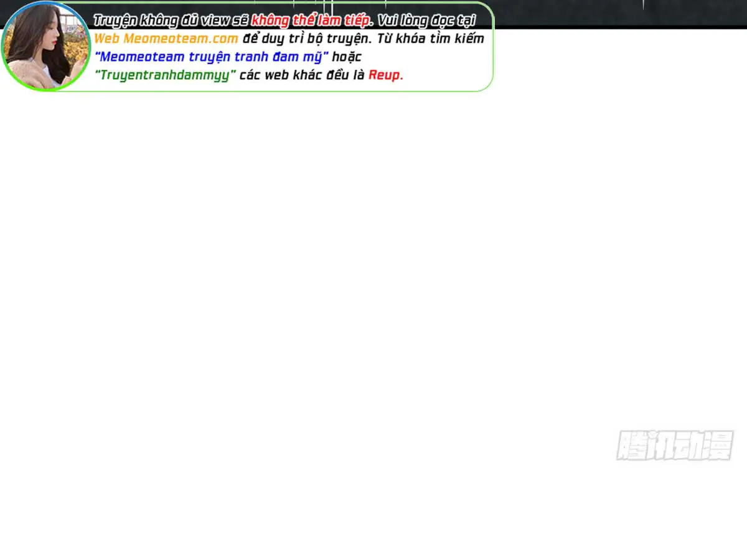Image resolution: width=747 pixels, height=560 pixels.
Task: Open the orange Web Meomeoteam.com link
Action: point(166,39)
